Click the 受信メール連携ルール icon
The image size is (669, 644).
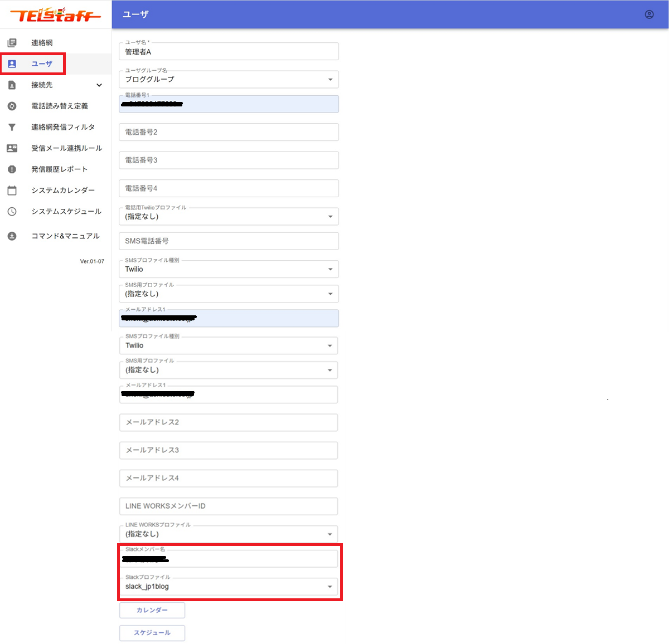pos(12,148)
